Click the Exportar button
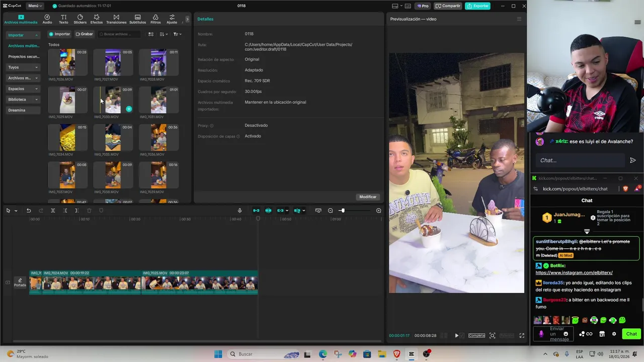The height and width of the screenshot is (362, 644). pyautogui.click(x=477, y=6)
